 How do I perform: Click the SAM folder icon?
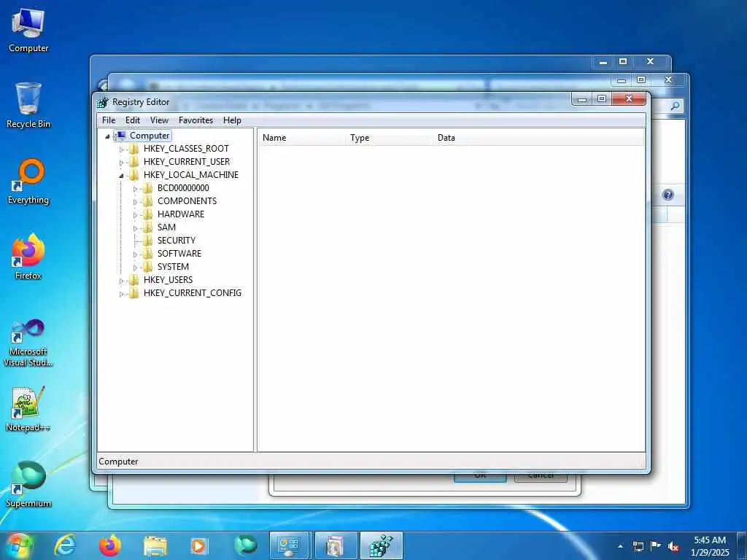click(147, 227)
